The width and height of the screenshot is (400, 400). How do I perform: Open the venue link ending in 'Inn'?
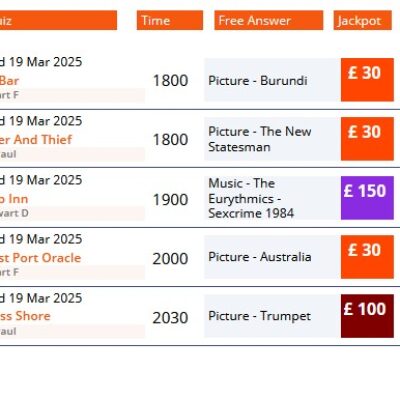click(x=14, y=199)
